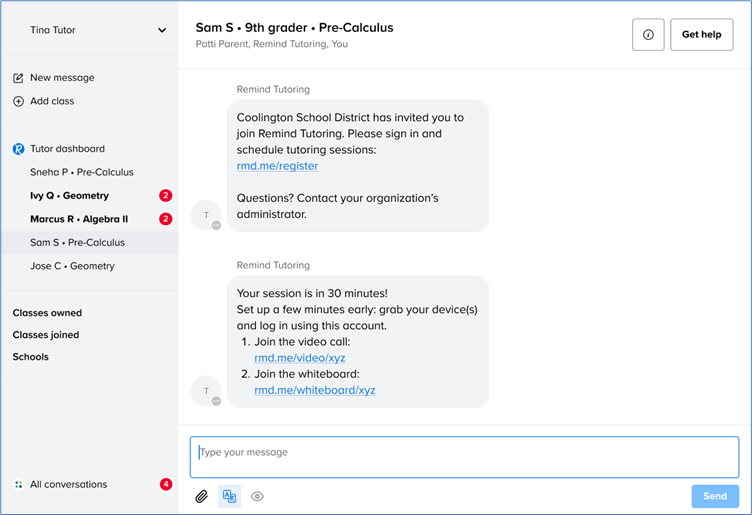Open the rmd.me/whiteboard/xyz link
The height and width of the screenshot is (515, 752).
315,390
